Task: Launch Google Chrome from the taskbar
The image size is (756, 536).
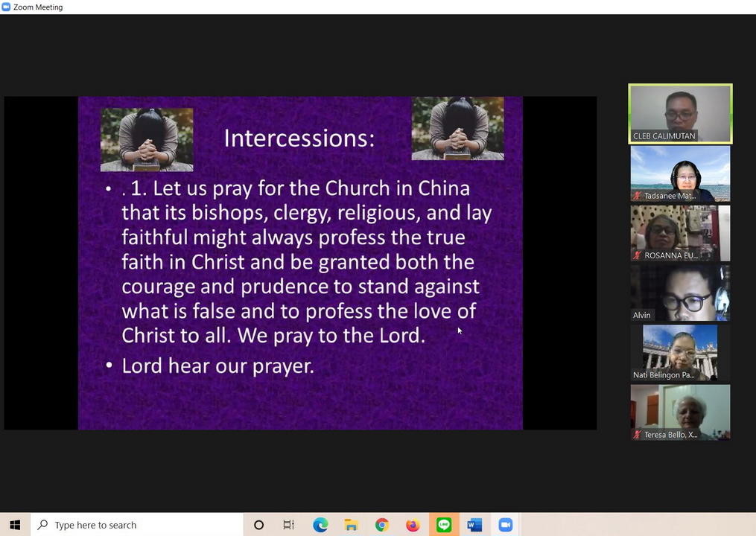Action: pyautogui.click(x=381, y=525)
